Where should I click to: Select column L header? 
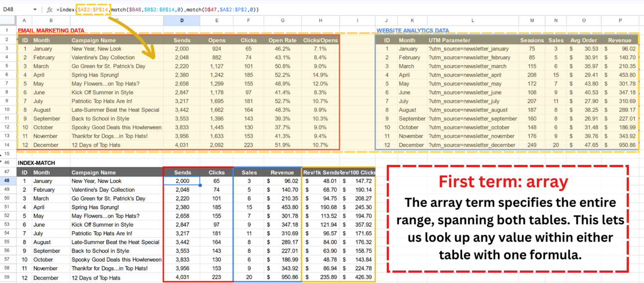coord(473,21)
